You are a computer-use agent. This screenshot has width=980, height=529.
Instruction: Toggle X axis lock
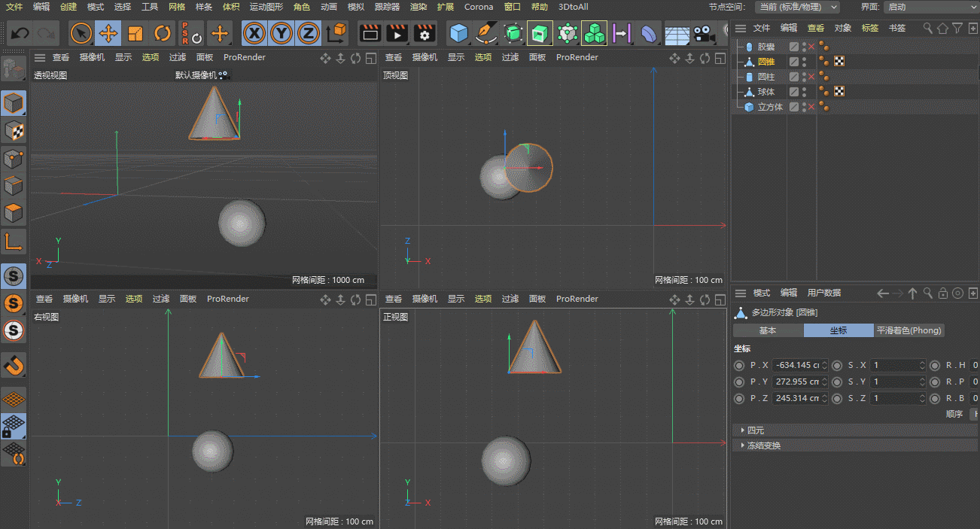point(255,33)
